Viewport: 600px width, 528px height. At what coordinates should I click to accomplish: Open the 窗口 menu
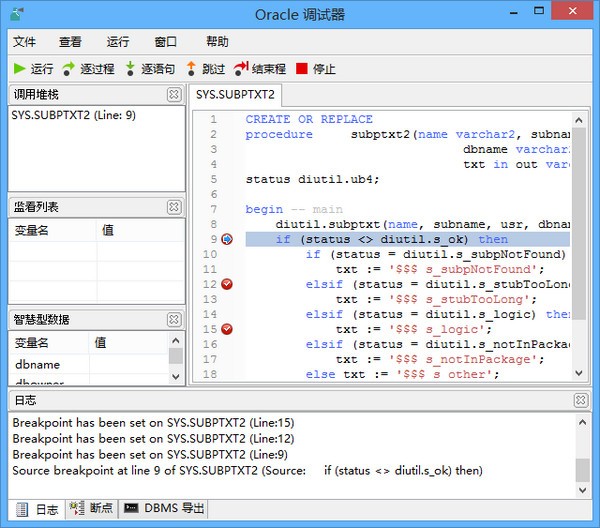166,42
